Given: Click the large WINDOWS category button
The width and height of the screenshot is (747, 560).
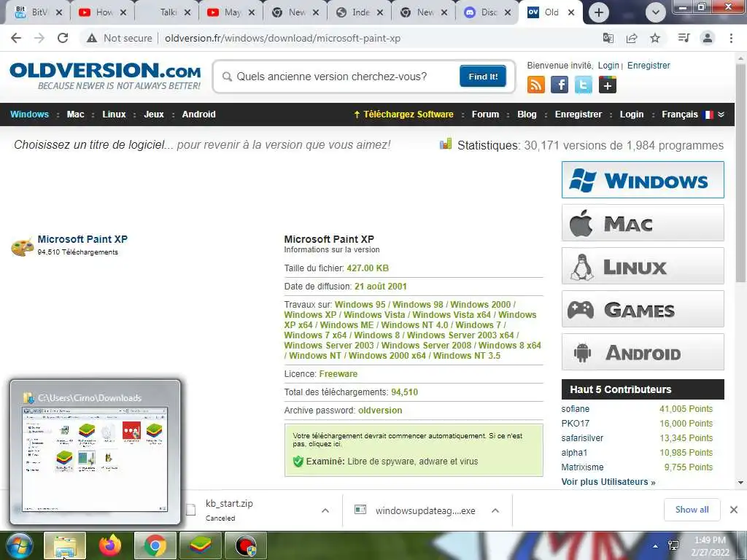Looking at the screenshot, I should [643, 179].
